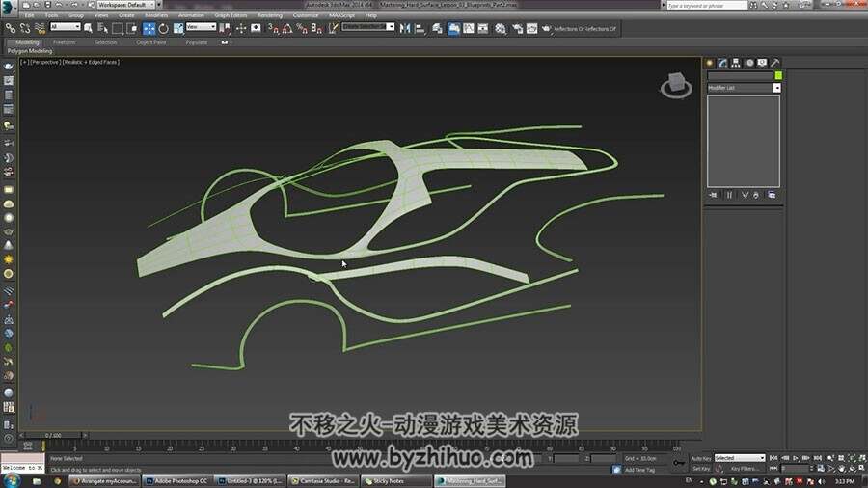Click the Render Production teapot icon

click(x=547, y=28)
